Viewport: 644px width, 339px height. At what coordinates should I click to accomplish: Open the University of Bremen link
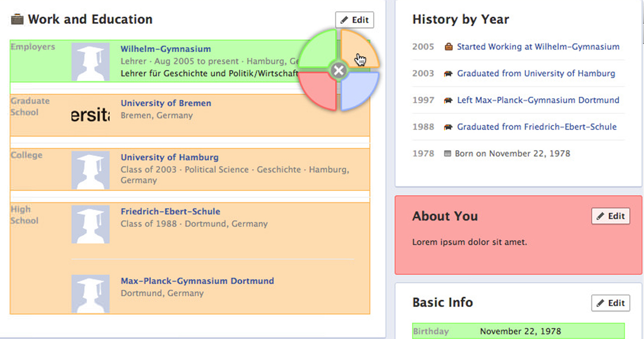pos(166,103)
